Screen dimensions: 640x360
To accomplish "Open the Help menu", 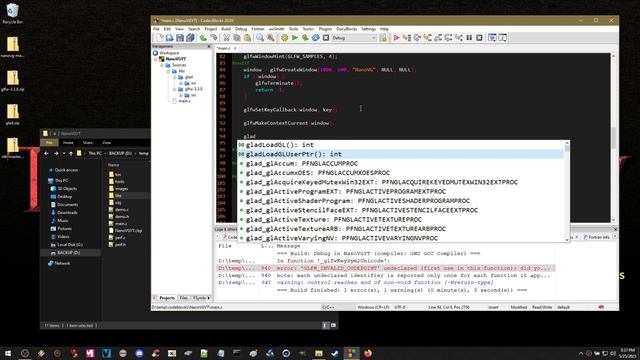I will 384,29.
